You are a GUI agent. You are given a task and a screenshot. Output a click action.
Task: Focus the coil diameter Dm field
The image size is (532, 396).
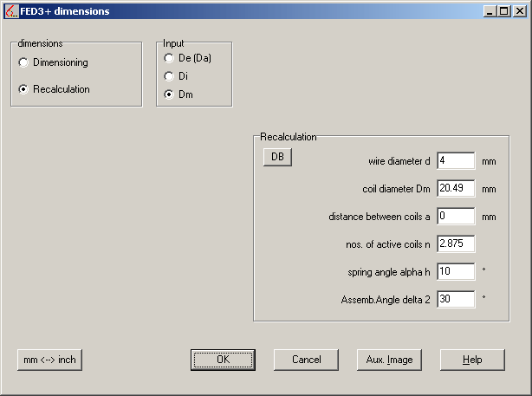click(456, 189)
